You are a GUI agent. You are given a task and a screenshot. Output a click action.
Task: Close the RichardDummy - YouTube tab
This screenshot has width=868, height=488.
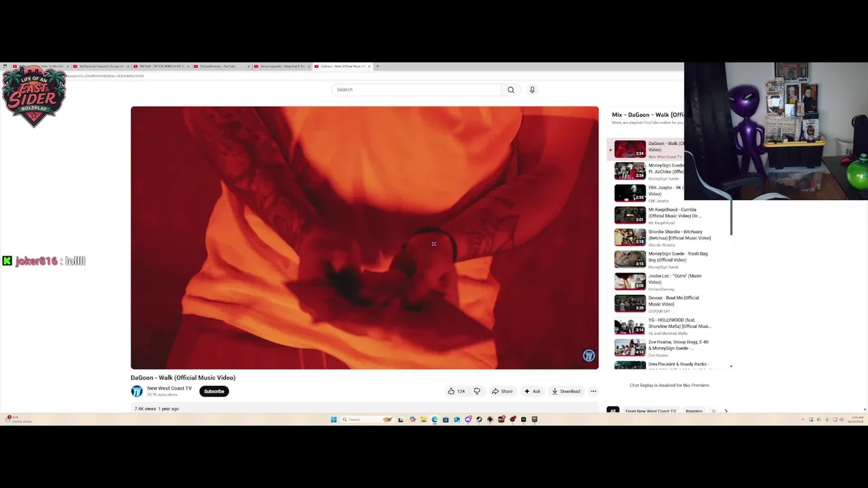pyautogui.click(x=248, y=66)
